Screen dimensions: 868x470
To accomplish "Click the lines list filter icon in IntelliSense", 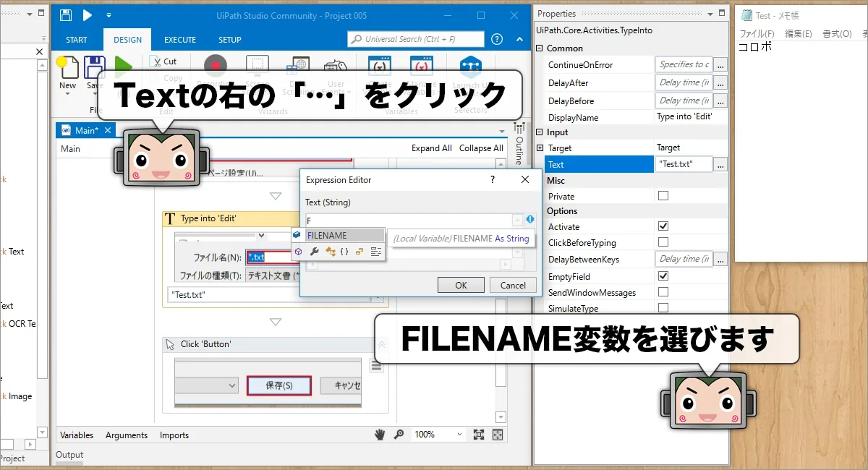I will tap(376, 251).
